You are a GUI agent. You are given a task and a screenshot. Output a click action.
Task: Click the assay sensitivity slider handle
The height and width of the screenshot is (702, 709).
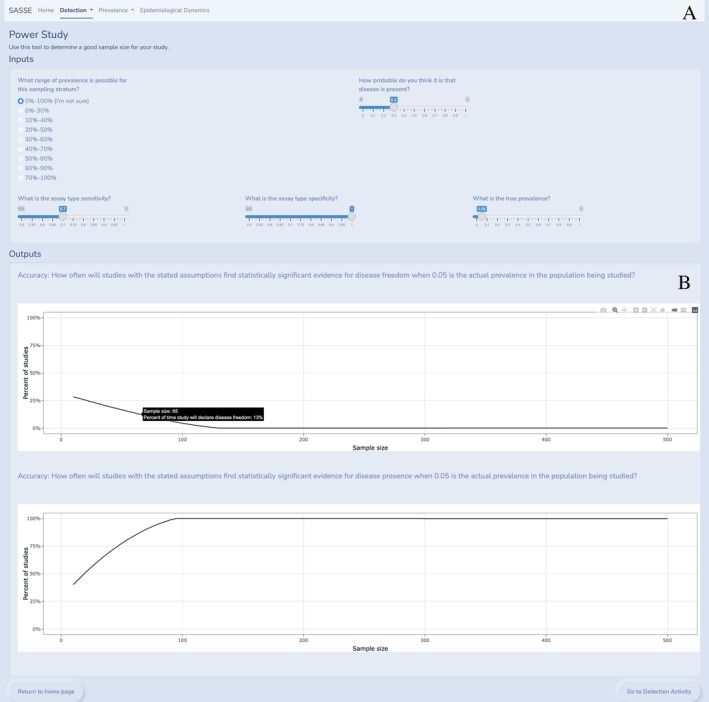63,217
